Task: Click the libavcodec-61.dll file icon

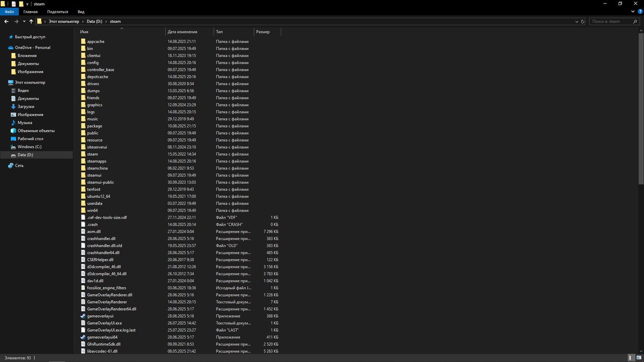Action: pyautogui.click(x=83, y=351)
